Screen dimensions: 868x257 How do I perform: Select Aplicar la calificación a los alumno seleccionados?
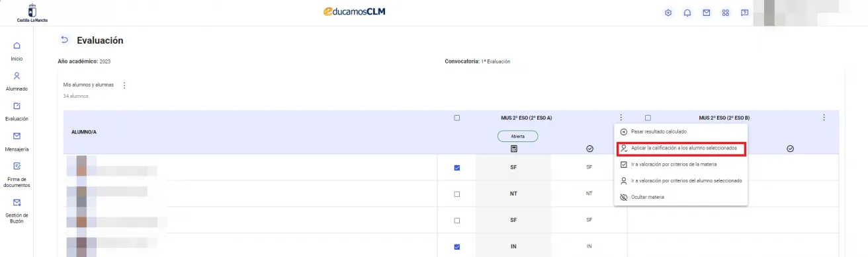(x=681, y=148)
